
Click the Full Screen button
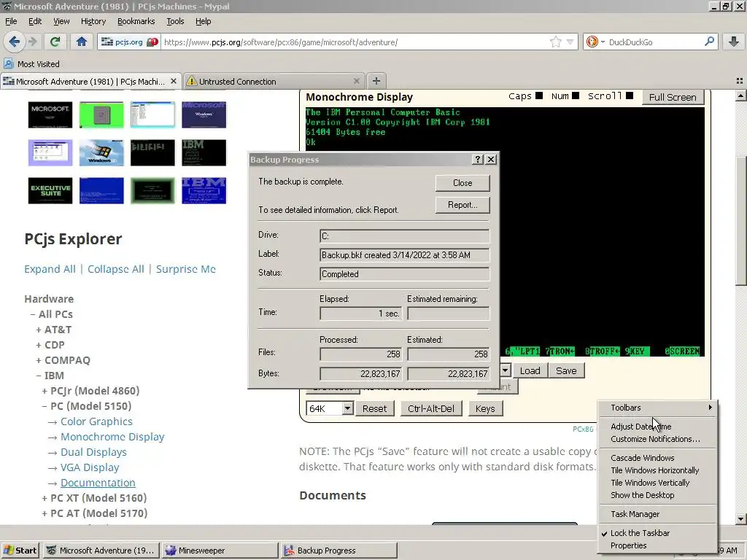672,97
